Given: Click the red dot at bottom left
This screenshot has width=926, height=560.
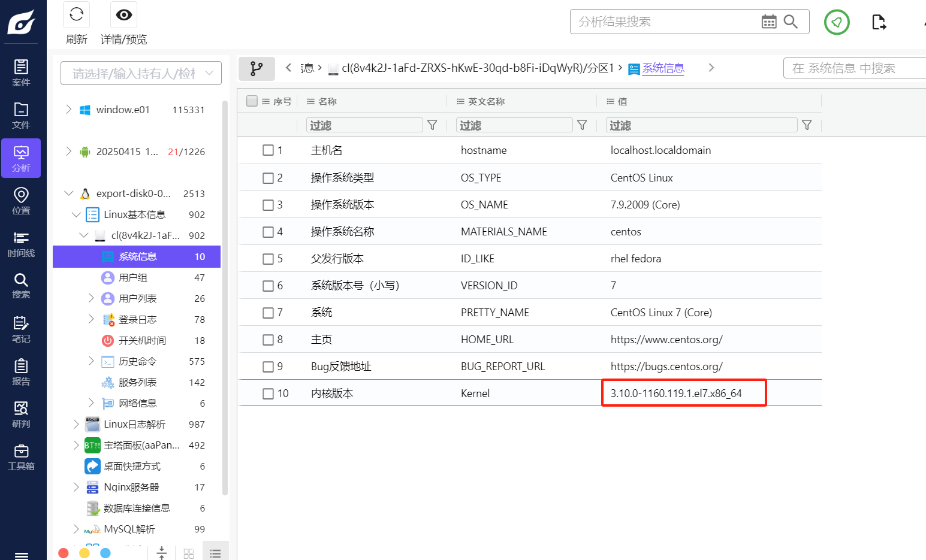Looking at the screenshot, I should 64,553.
